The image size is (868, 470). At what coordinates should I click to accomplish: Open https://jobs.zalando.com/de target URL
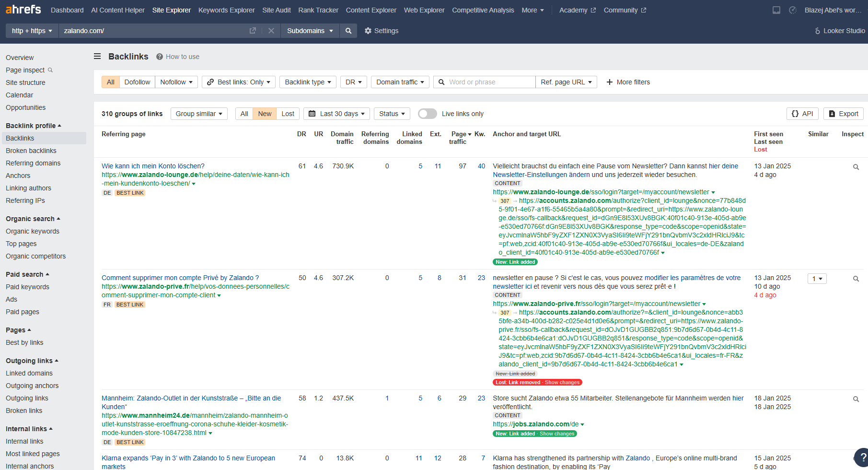pos(536,424)
